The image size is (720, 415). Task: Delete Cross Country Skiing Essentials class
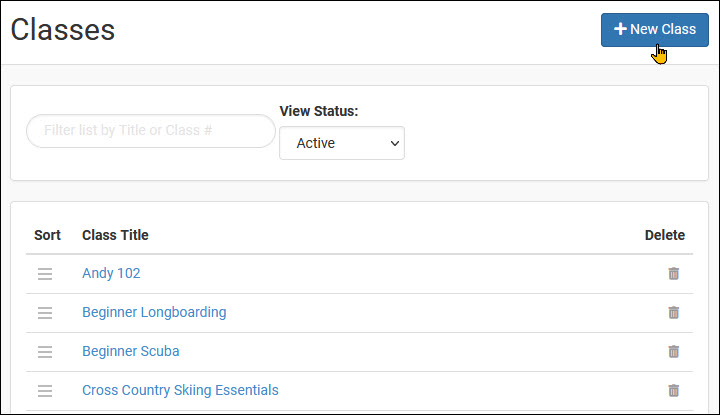pyautogui.click(x=674, y=391)
